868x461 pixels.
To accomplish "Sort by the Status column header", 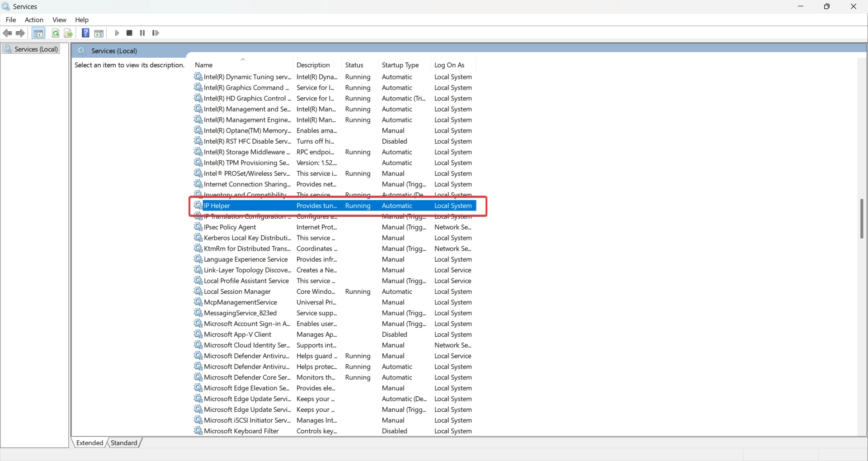I will point(360,65).
